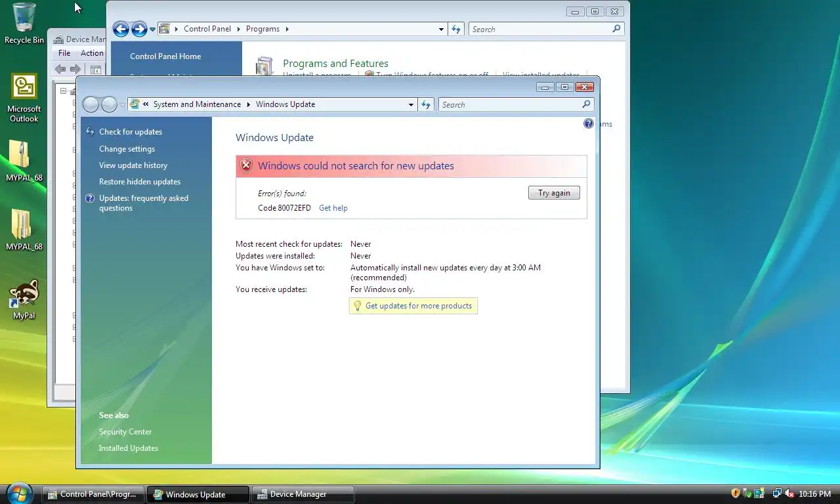This screenshot has width=840, height=504.
Task: Collapse the Device Manager root tree node
Action: 64,91
